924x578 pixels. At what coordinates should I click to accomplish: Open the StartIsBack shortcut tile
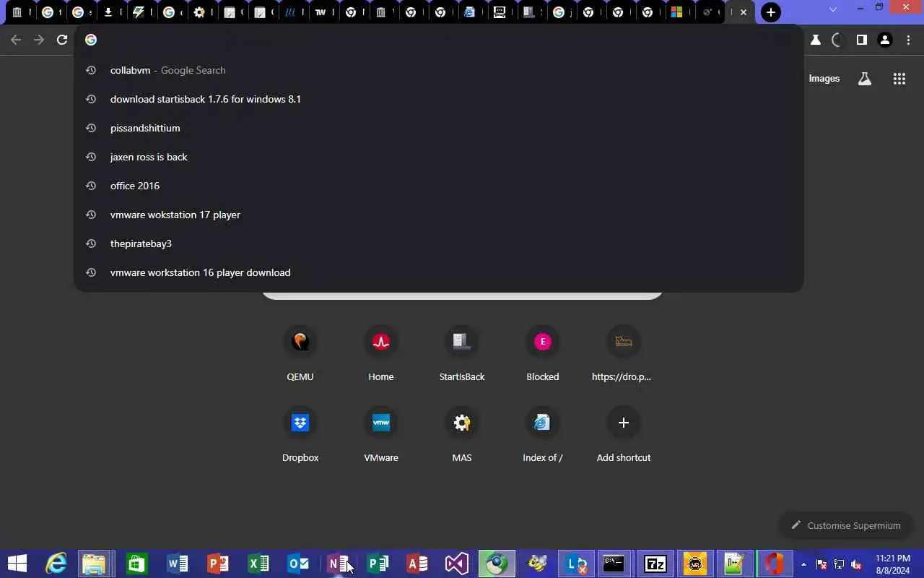[462, 353]
